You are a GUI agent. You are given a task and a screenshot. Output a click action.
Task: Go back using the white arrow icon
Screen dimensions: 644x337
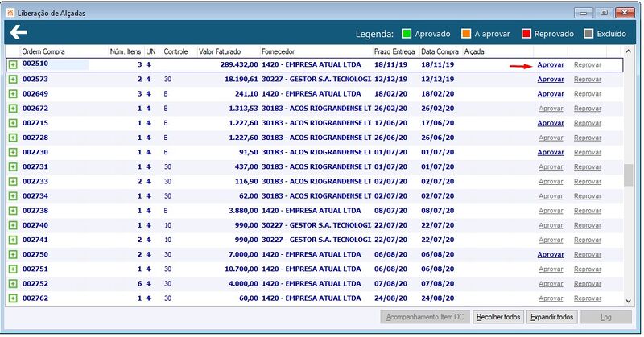coord(19,32)
